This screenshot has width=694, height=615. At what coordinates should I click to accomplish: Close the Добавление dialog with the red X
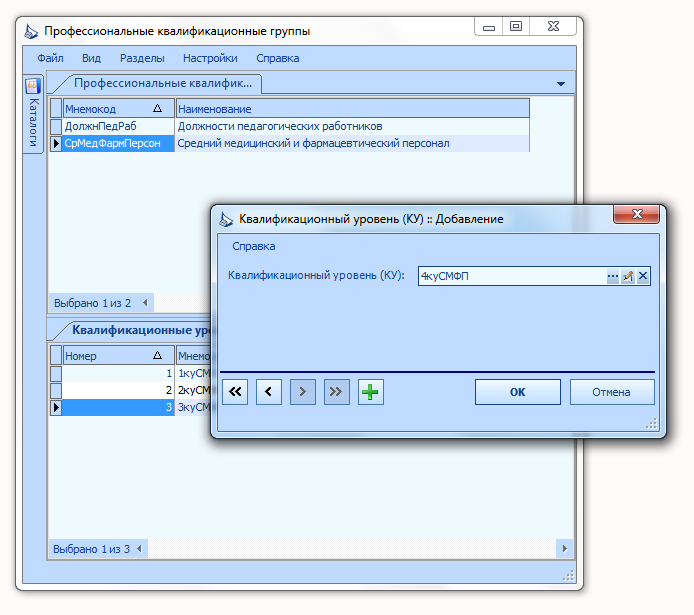pyautogui.click(x=636, y=214)
